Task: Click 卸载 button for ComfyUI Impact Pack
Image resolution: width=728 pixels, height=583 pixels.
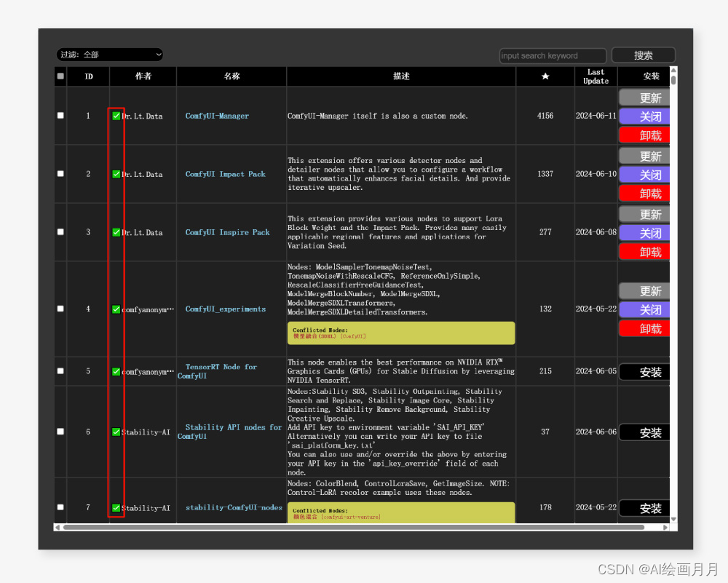Action: pyautogui.click(x=644, y=194)
